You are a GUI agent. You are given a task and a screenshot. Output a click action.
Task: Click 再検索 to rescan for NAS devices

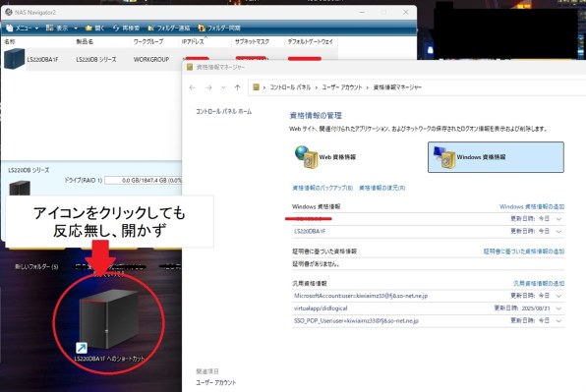coord(126,28)
